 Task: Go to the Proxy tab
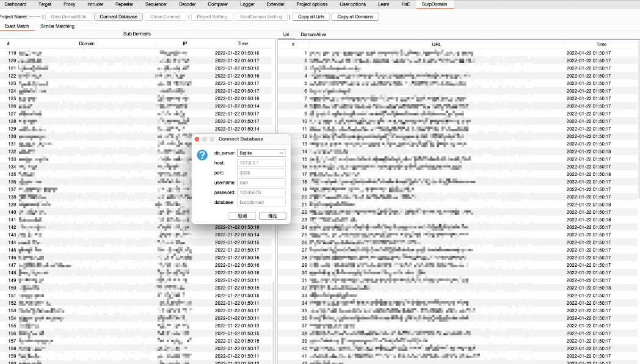point(70,4)
